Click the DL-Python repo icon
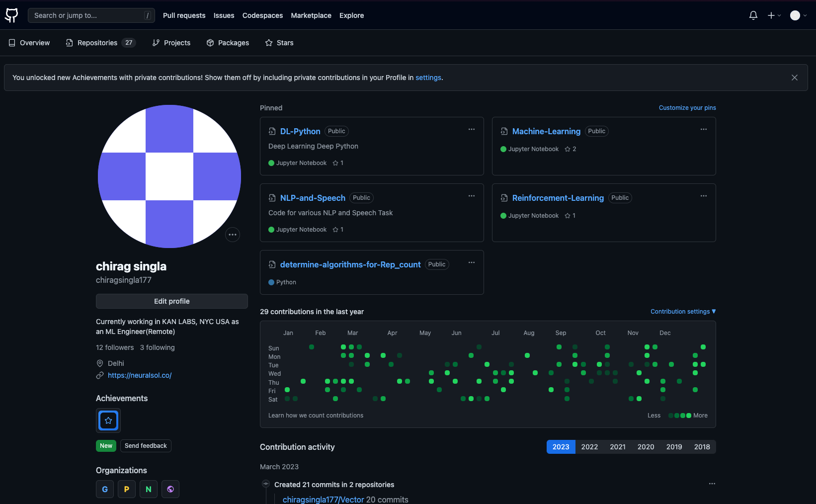Viewport: 816px width, 504px height. [272, 131]
